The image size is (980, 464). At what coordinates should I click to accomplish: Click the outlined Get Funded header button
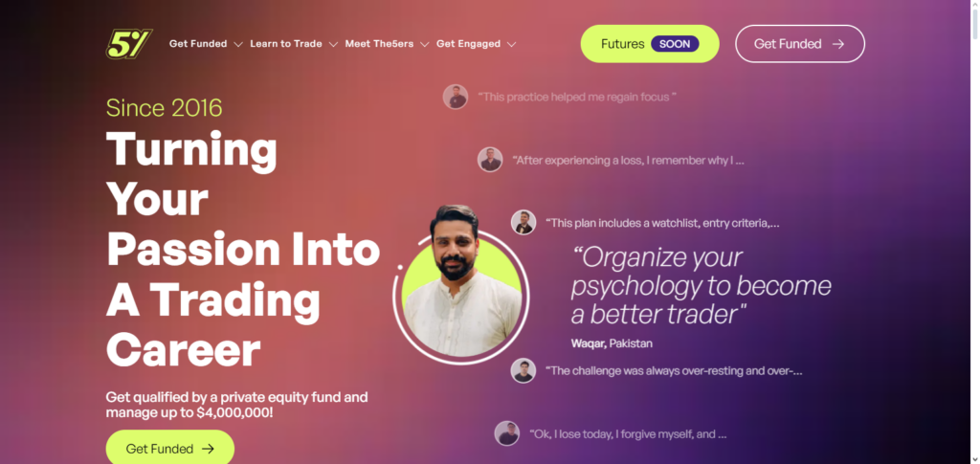800,44
